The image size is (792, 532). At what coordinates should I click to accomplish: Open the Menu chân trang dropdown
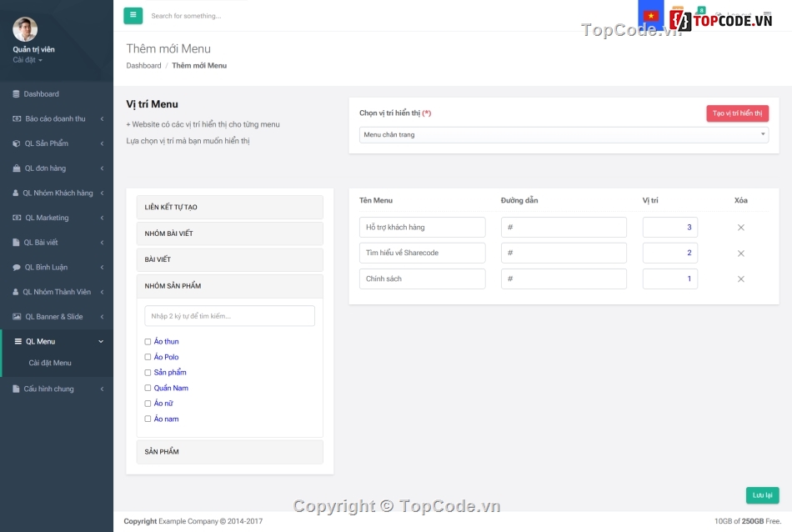[564, 135]
